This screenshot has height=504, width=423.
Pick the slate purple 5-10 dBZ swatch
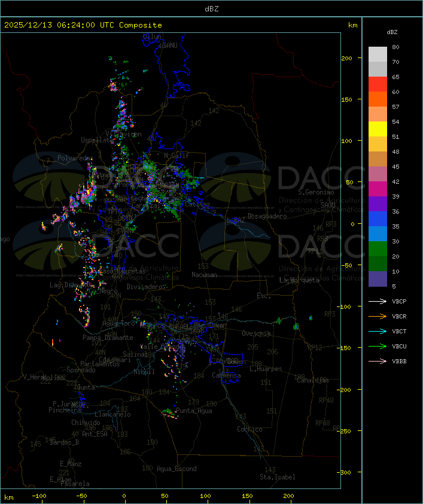coord(378,279)
